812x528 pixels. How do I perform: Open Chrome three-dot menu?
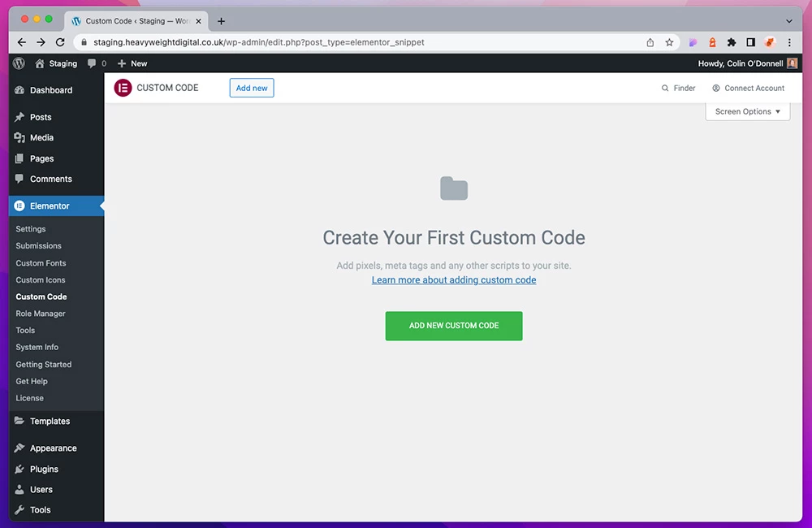789,42
